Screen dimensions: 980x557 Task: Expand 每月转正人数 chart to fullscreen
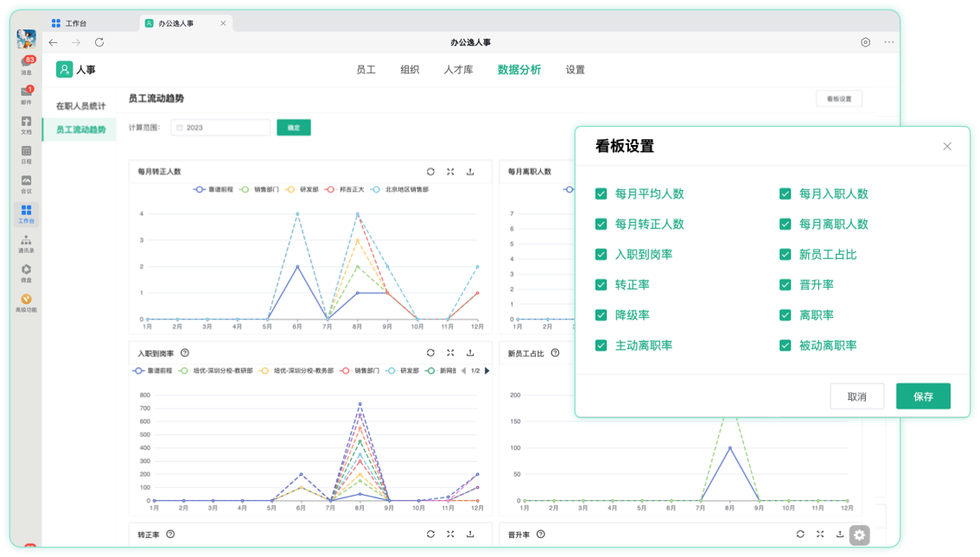point(450,172)
